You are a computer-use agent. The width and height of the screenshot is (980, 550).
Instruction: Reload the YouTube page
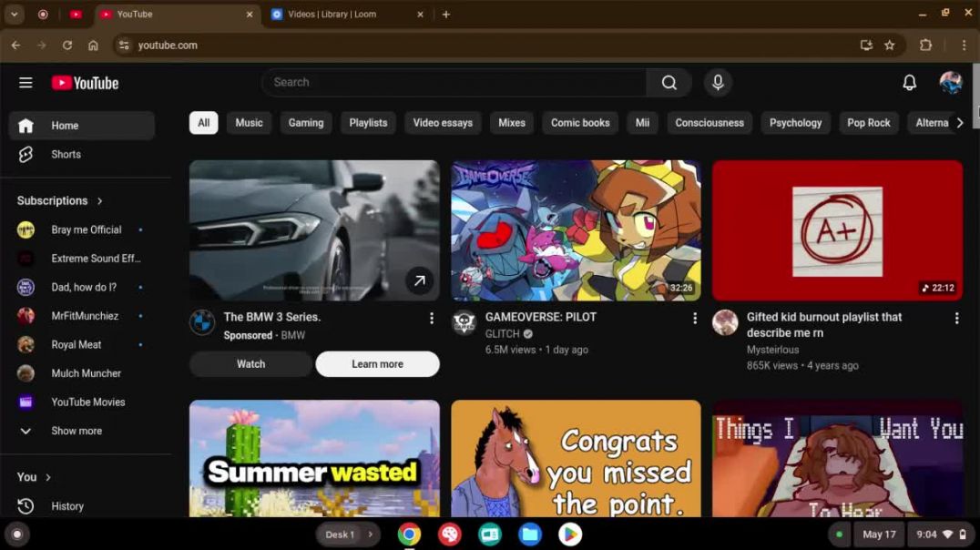[67, 45]
